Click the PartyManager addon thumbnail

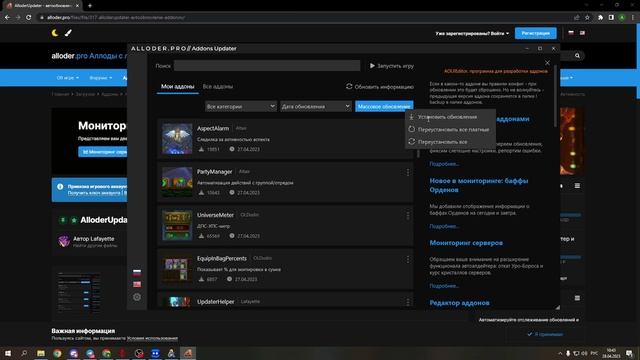[177, 182]
